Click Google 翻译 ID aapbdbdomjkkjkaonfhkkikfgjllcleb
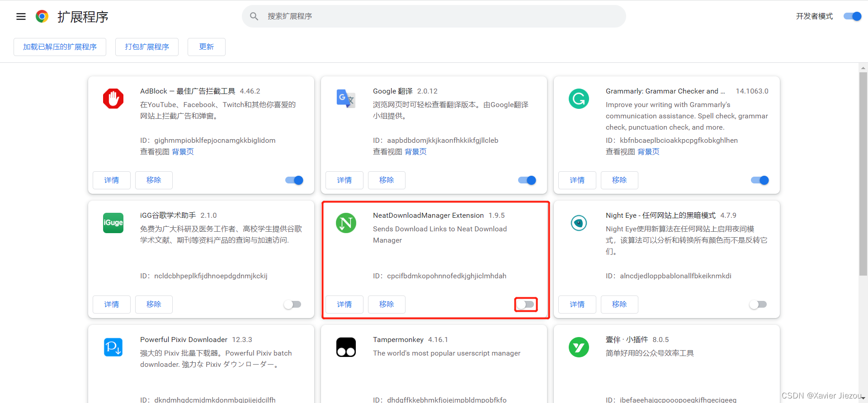This screenshot has width=868, height=403. 443,141
